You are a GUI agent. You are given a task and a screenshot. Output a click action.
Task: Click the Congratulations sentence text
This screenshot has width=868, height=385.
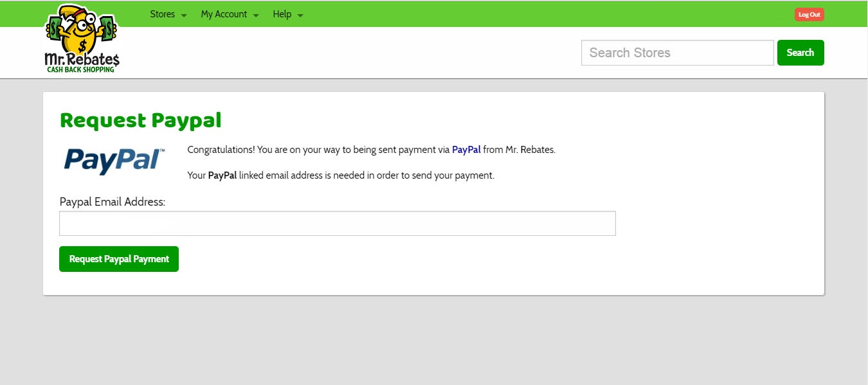click(318, 150)
